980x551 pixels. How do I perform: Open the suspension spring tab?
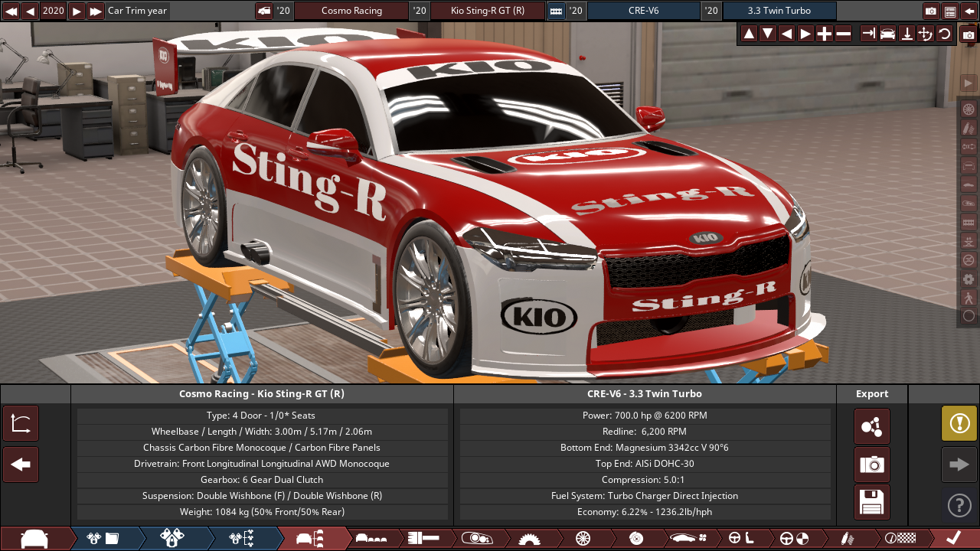(x=848, y=539)
